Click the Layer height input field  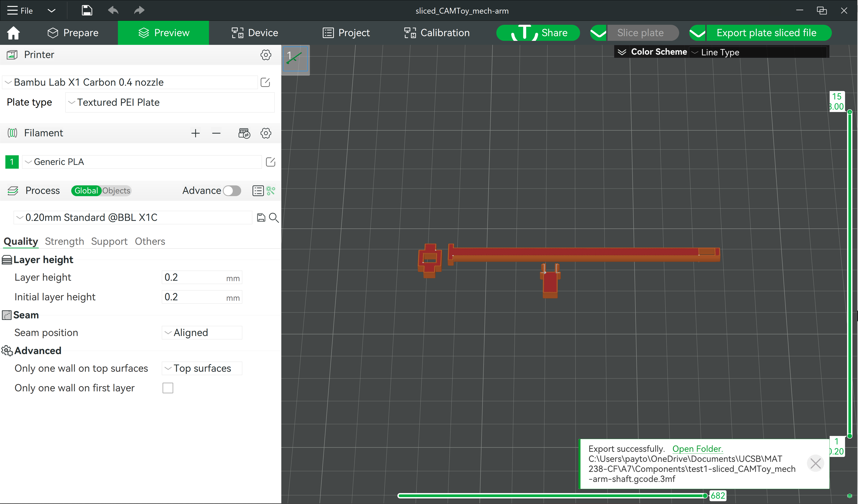point(202,277)
